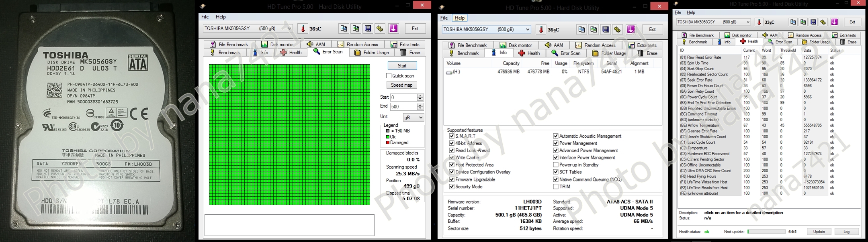Click Exit button in Error Scan window
The width and height of the screenshot is (868, 242).
tap(415, 28)
